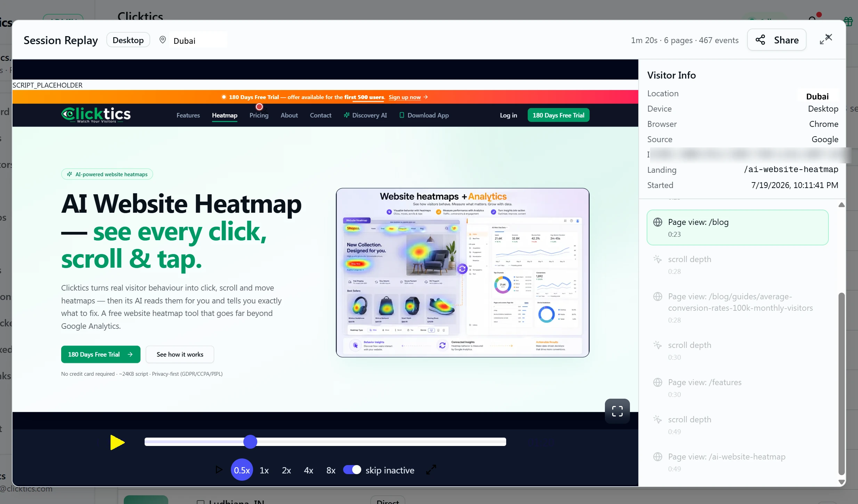Select the Page view: /blog event
Screen dimensions: 858x504
[737, 227]
